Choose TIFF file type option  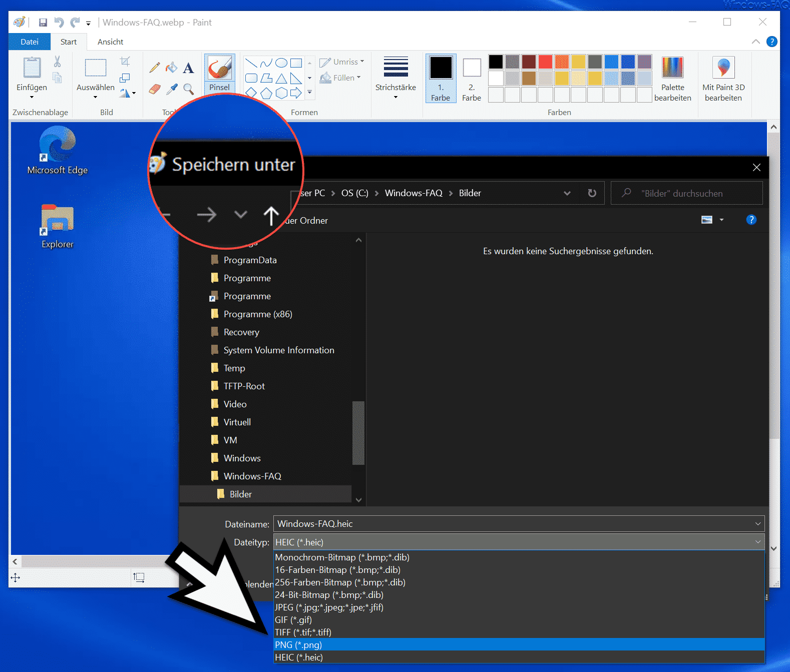point(519,632)
